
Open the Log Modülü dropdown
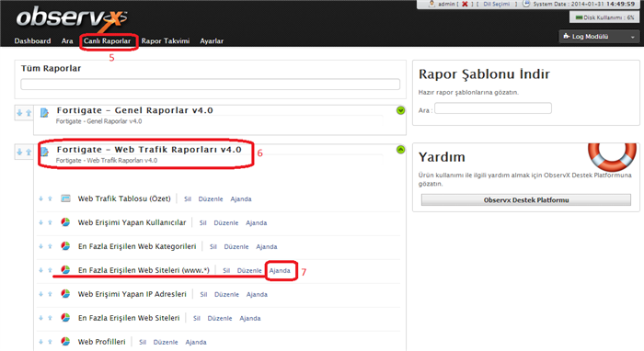coord(599,37)
